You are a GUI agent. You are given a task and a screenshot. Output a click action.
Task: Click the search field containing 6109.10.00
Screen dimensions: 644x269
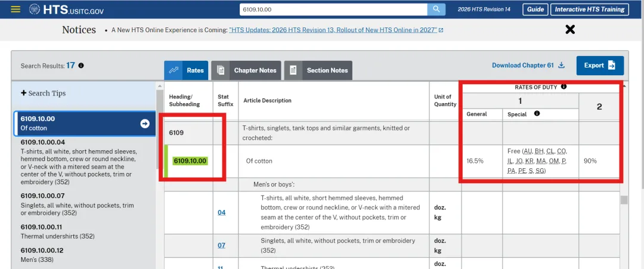coord(333,9)
